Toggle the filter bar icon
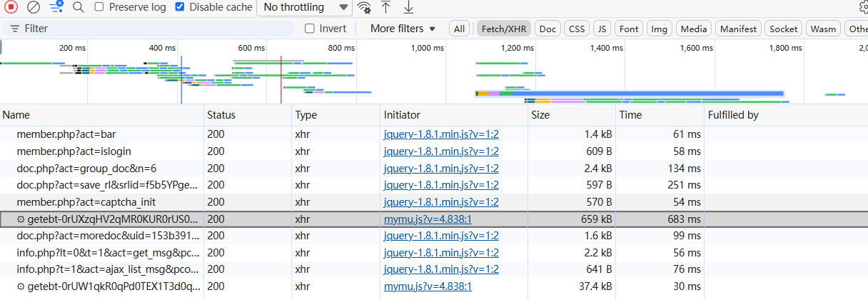 tap(56, 7)
